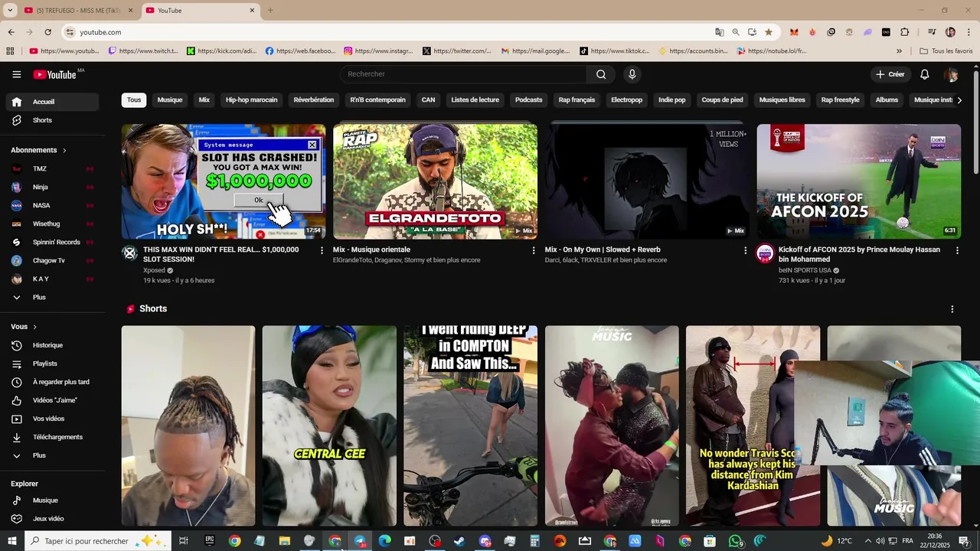The height and width of the screenshot is (551, 980).
Task: Open options for Mix - On My Own
Action: point(746,250)
